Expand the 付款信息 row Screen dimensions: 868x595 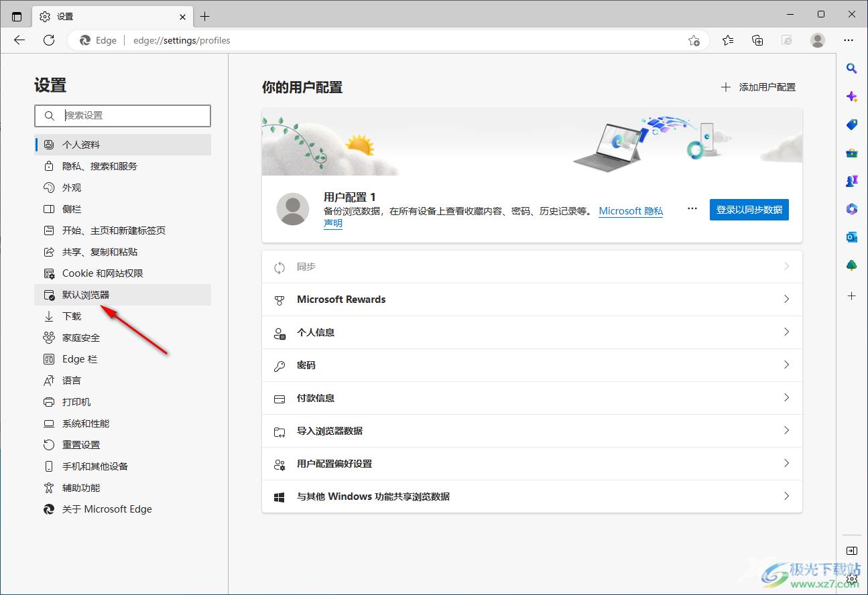pyautogui.click(x=532, y=398)
